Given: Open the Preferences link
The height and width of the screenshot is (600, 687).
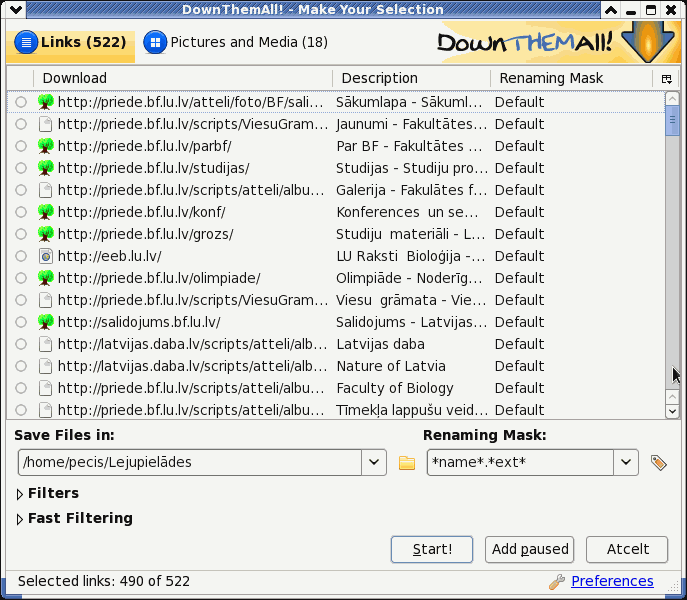Looking at the screenshot, I should 612,581.
